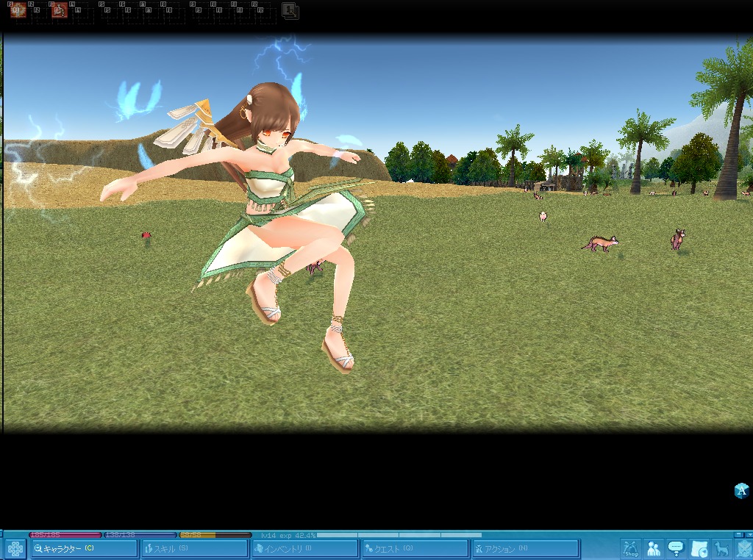Click the yellow stamina bar 58/58
753x560 pixels.
pos(215,535)
